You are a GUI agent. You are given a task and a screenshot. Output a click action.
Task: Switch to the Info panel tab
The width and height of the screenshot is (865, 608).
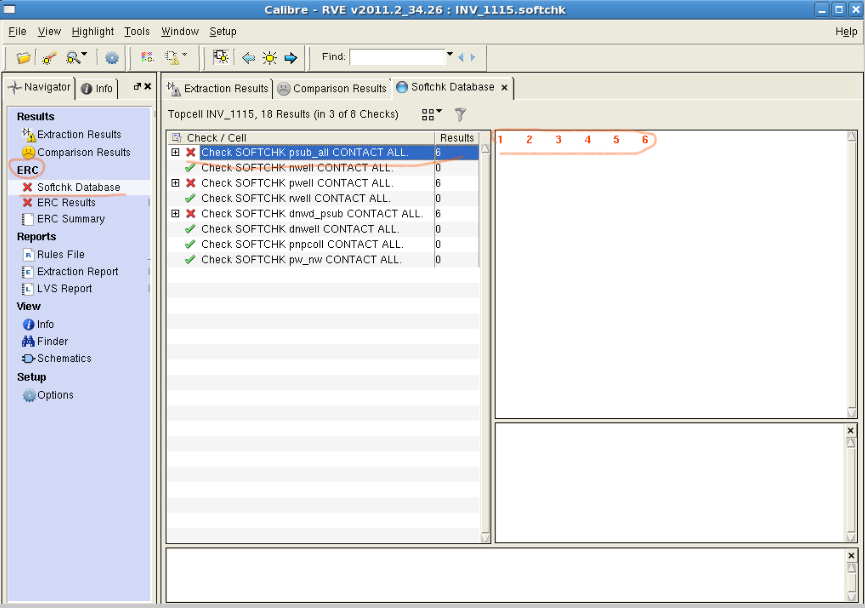[97, 88]
